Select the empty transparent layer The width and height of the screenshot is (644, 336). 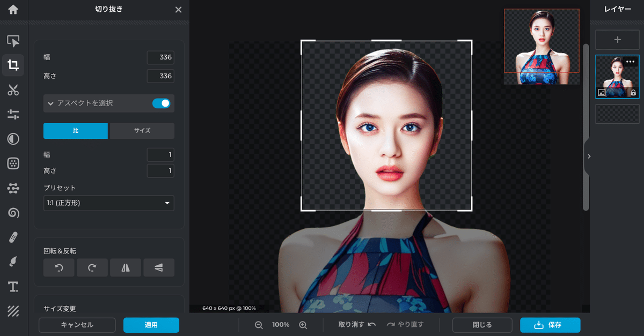(617, 114)
